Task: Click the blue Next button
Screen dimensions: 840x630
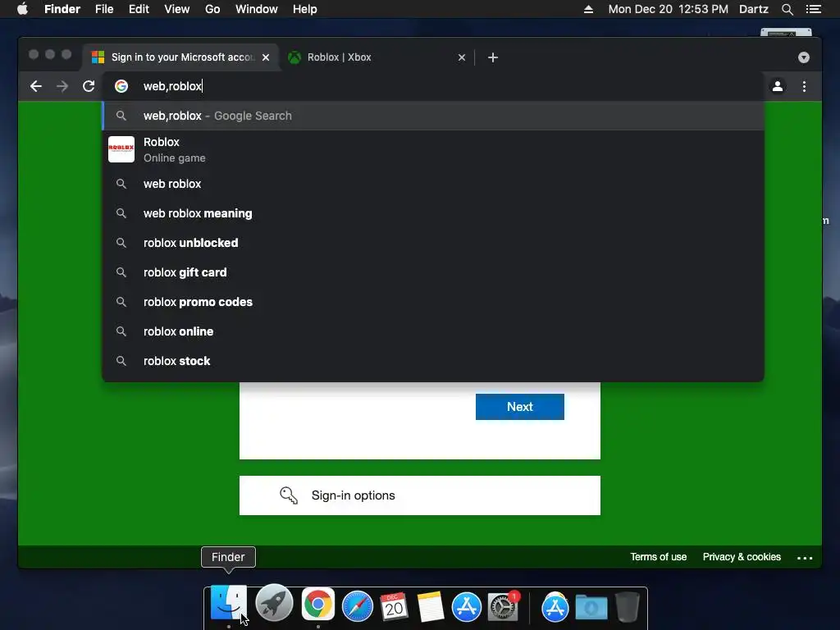Action: coord(519,407)
